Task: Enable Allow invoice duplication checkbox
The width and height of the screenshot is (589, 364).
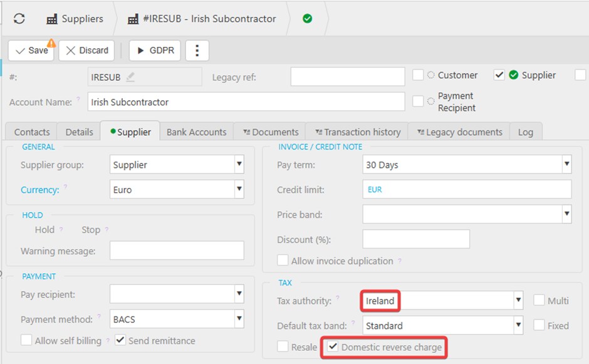Action: point(283,260)
